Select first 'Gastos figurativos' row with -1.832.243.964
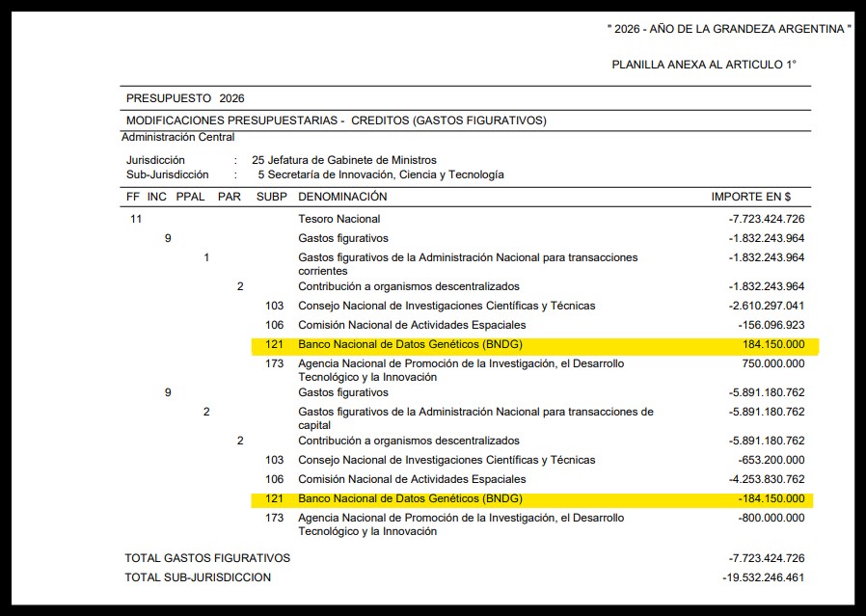This screenshot has width=866, height=616. 343,238
